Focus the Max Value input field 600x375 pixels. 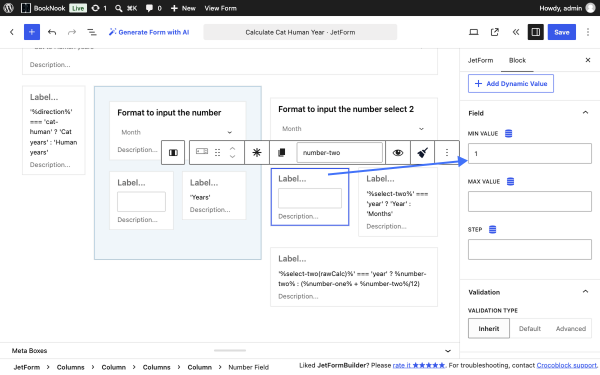(530, 201)
